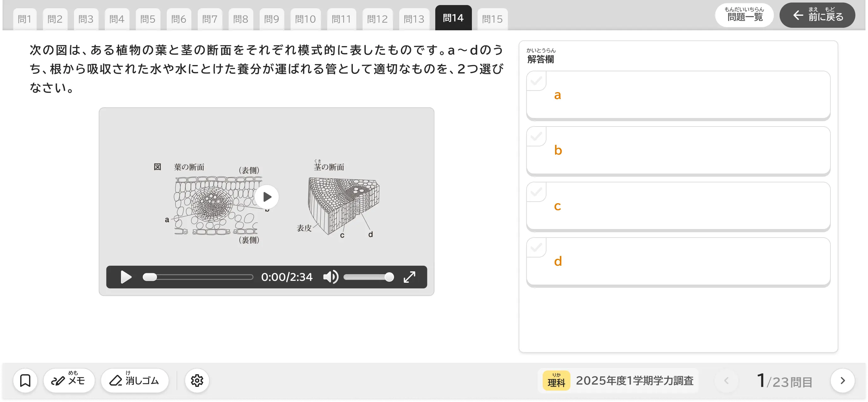The width and height of the screenshot is (868, 402).
Task: Expand the video to fullscreen
Action: pyautogui.click(x=409, y=277)
